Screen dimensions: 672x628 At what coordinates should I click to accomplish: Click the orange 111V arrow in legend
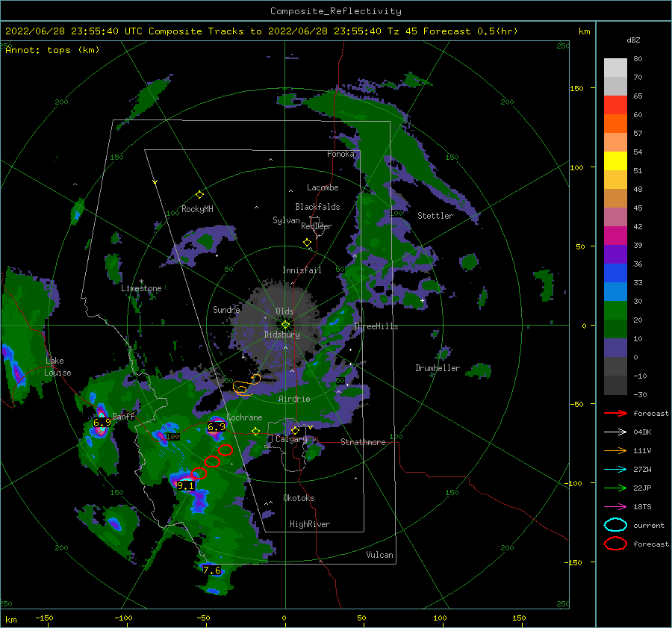(615, 450)
